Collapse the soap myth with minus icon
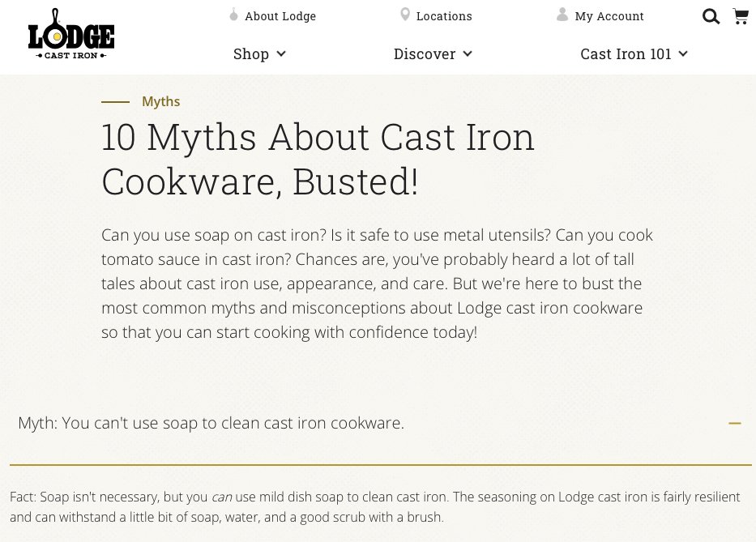Viewport: 756px width, 542px height. [735, 423]
